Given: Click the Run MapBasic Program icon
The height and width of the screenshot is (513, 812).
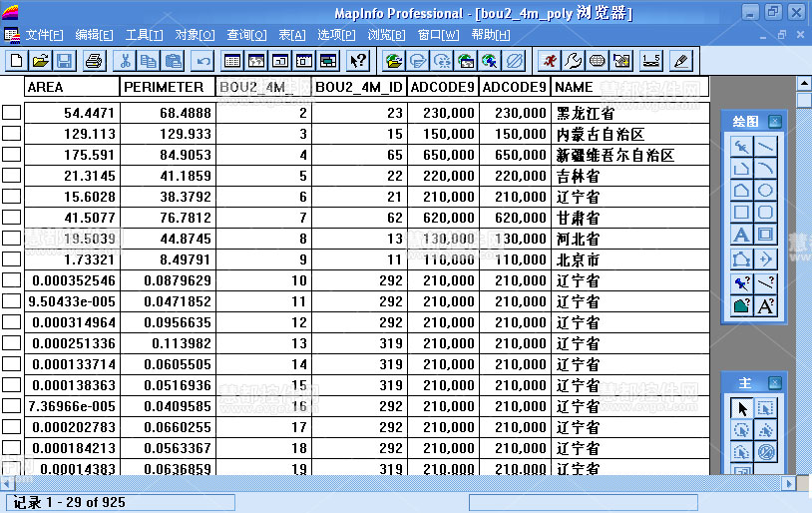Looking at the screenshot, I should tap(549, 61).
